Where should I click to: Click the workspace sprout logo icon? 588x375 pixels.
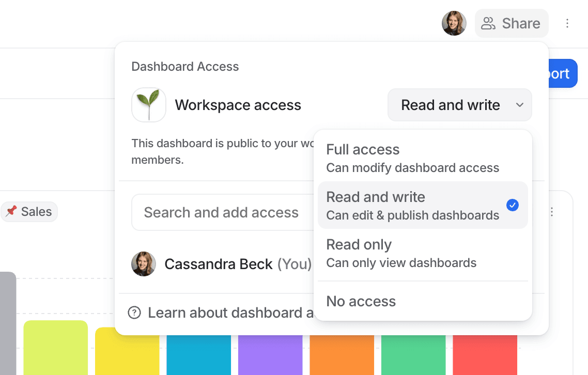point(148,105)
